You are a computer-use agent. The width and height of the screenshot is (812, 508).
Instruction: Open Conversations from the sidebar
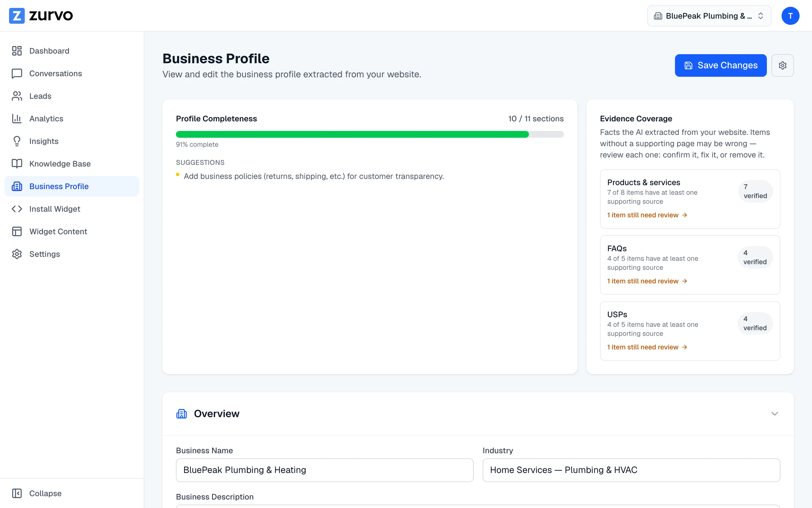pos(72,73)
